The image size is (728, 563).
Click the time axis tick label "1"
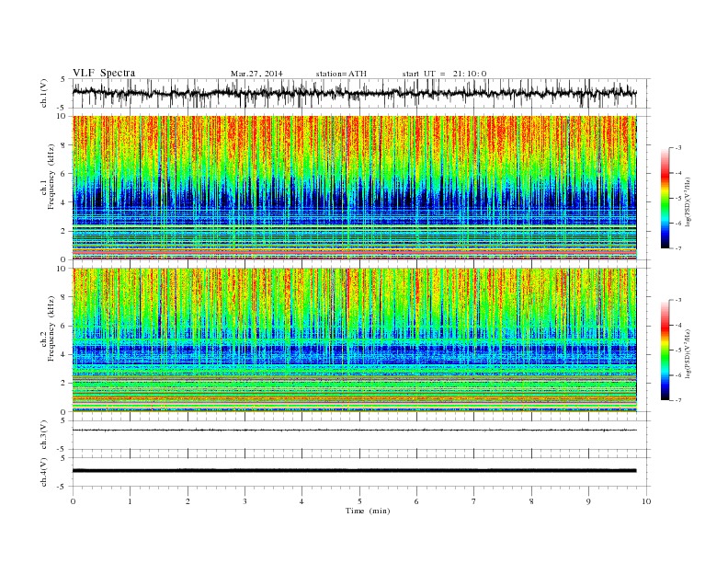click(130, 501)
